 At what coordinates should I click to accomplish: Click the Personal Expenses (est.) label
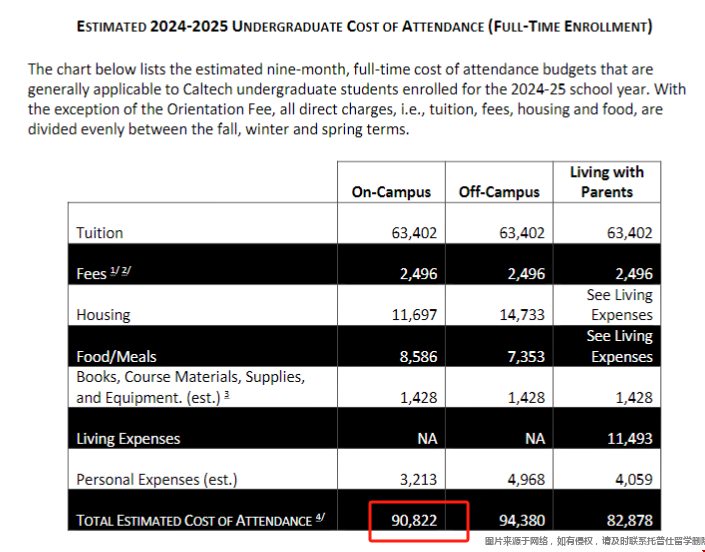156,480
